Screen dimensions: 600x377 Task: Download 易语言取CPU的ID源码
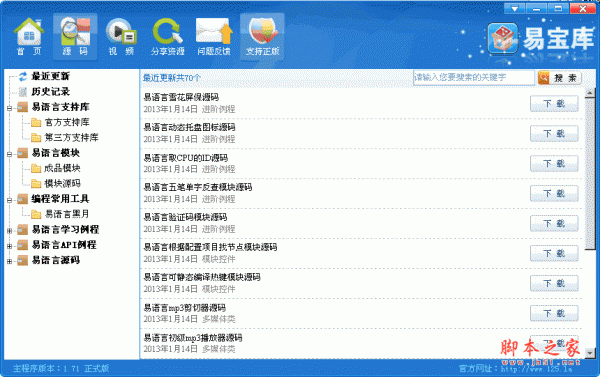tap(554, 163)
